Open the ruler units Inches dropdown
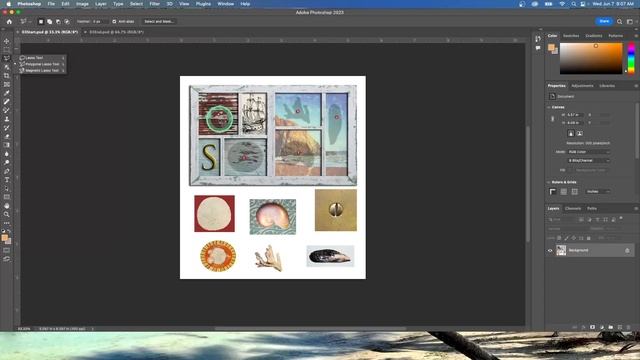Screen dimensions: 640x360 coord(598,191)
